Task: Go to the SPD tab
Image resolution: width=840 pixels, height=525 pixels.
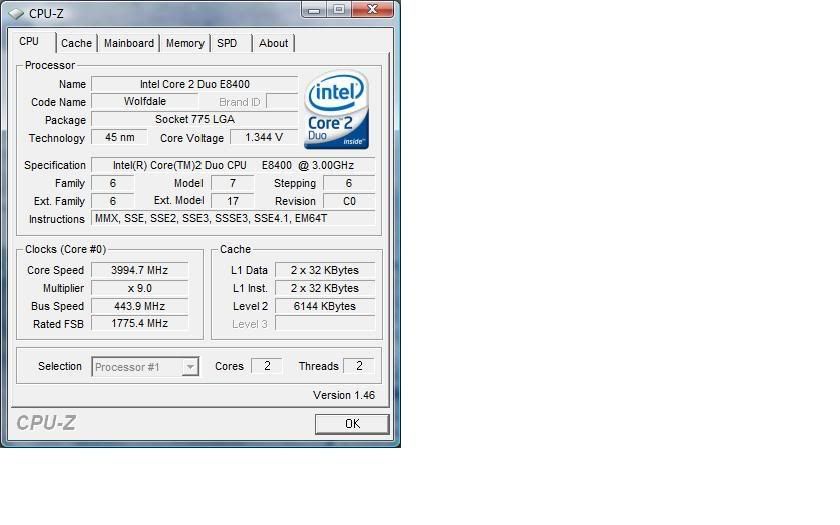Action: (x=227, y=43)
